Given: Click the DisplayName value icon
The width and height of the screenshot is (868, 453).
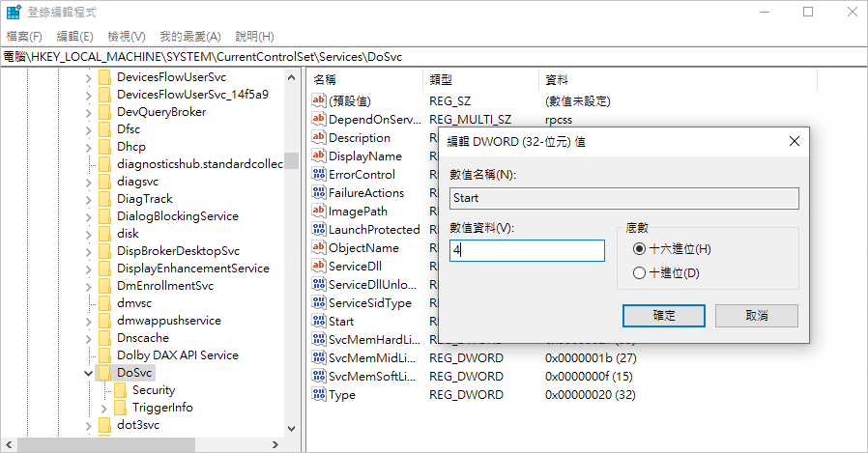Looking at the screenshot, I should pyautogui.click(x=318, y=156).
